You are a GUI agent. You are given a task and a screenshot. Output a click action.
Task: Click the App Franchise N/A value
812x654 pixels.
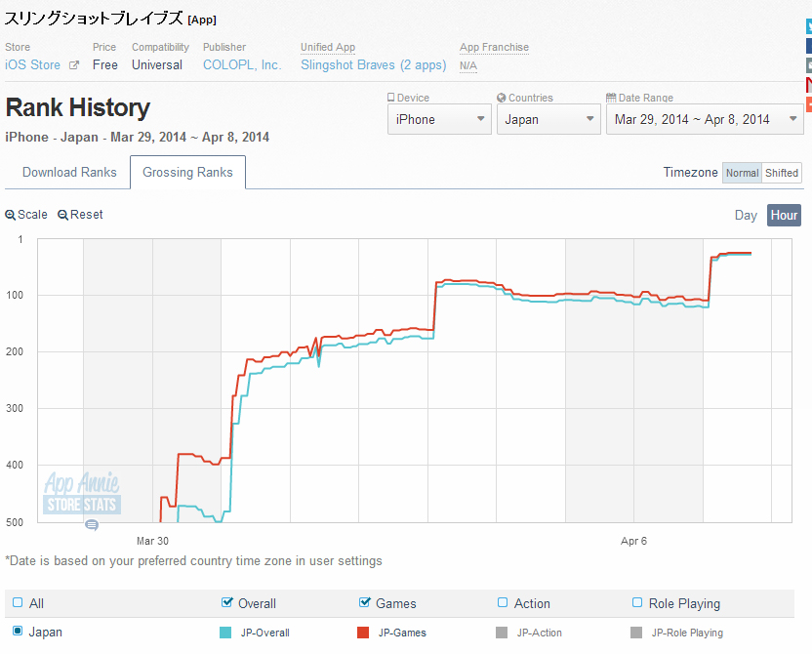(x=468, y=65)
